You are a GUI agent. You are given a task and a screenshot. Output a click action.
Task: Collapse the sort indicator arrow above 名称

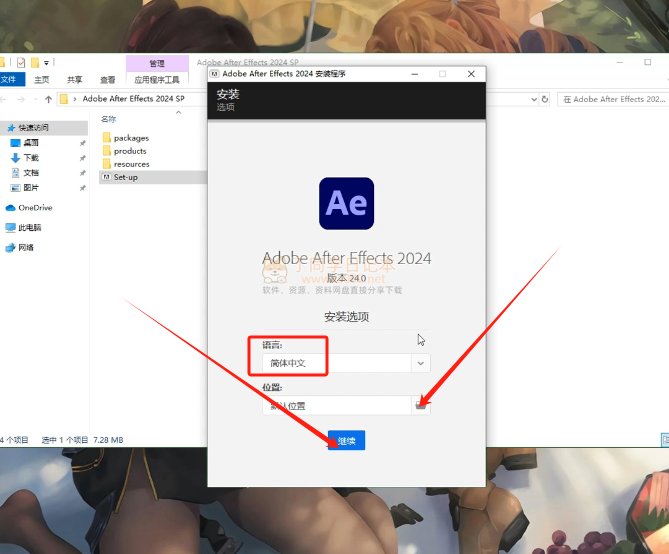tap(178, 112)
